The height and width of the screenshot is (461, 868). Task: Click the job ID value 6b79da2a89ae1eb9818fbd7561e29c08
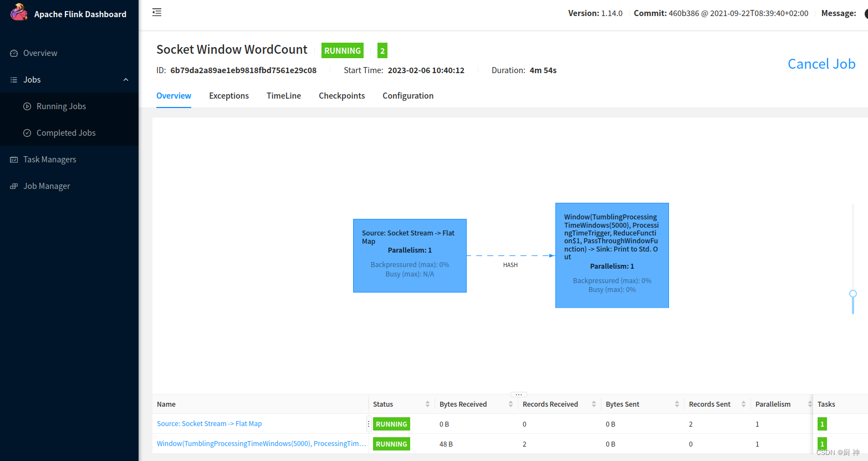pos(243,70)
